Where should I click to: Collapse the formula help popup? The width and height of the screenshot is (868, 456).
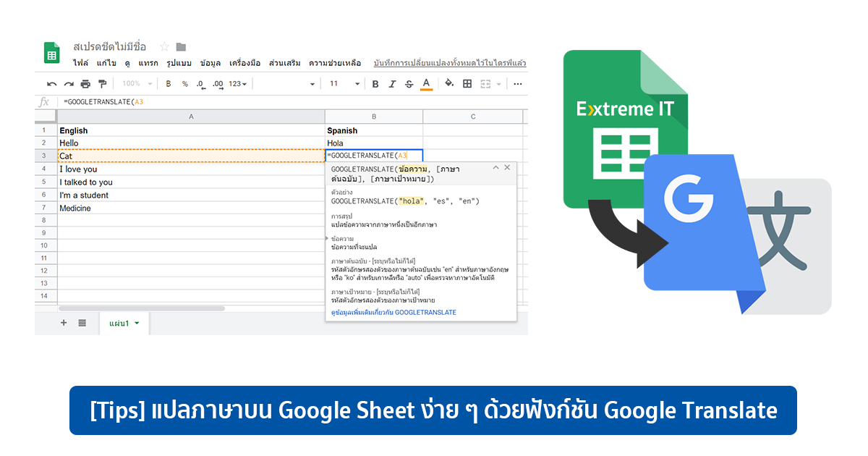point(495,167)
